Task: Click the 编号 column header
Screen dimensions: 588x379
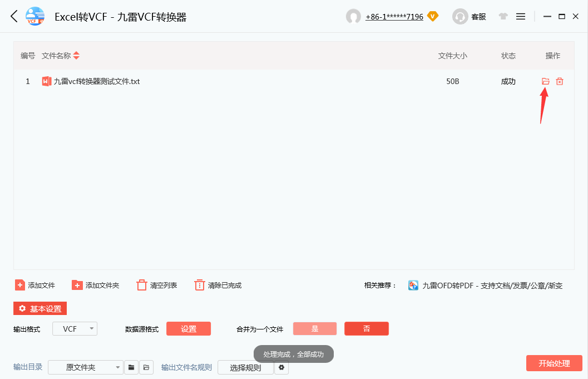Action: pos(28,56)
